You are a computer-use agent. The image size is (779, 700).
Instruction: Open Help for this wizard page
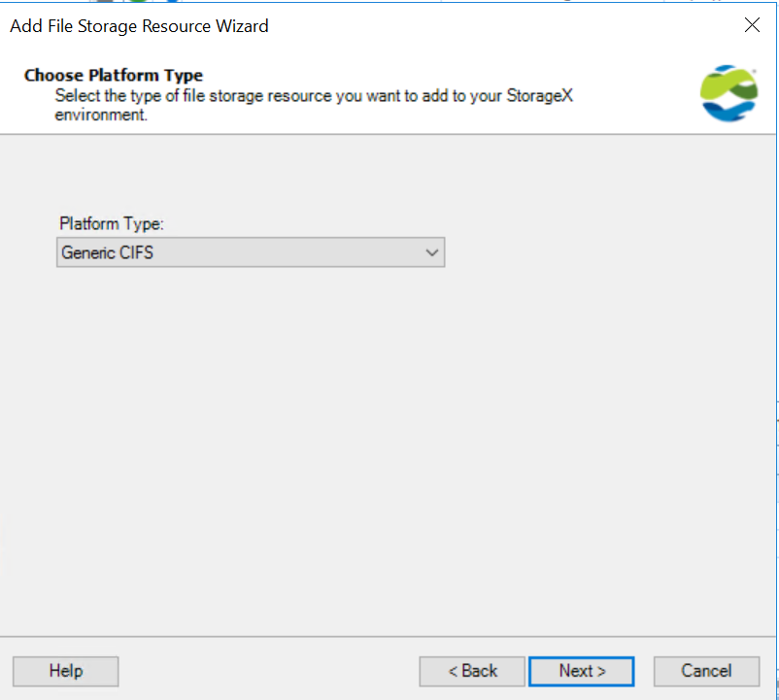click(66, 671)
